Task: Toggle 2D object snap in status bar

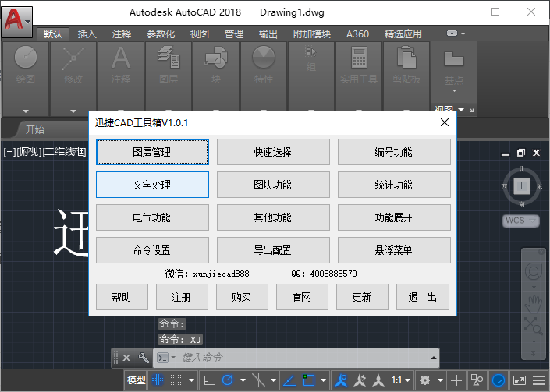Action: pyautogui.click(x=309, y=380)
